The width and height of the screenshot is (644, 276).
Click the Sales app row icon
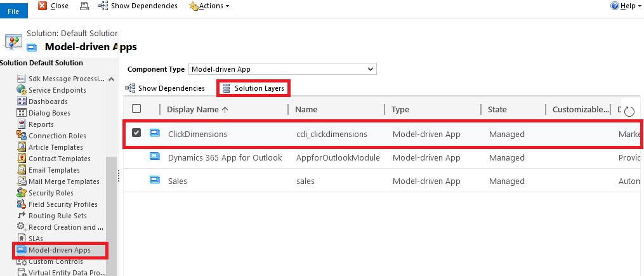pos(154,179)
